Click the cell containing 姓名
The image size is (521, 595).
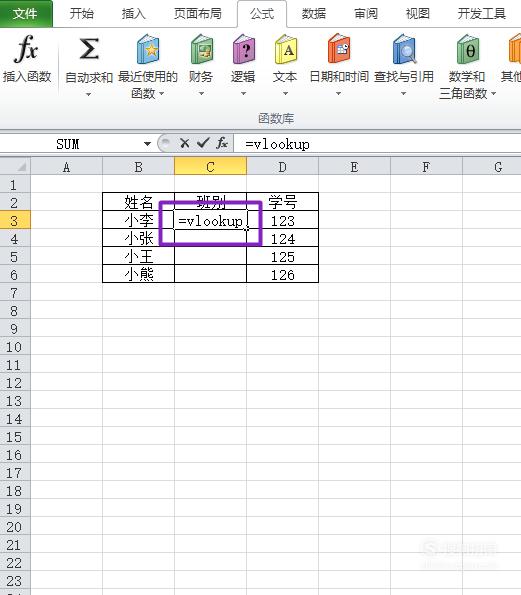(x=139, y=202)
